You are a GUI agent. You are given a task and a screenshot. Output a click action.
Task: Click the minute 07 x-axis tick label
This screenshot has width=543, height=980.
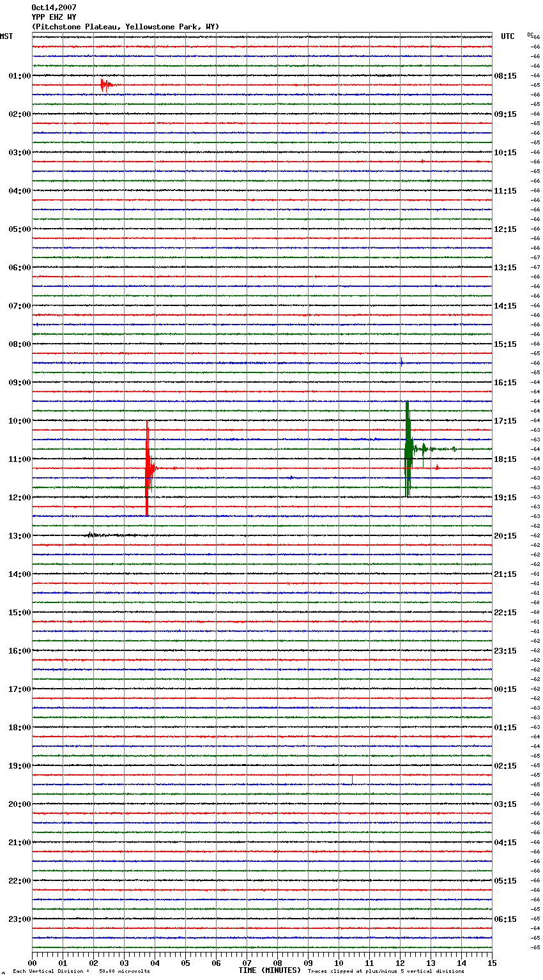click(247, 963)
